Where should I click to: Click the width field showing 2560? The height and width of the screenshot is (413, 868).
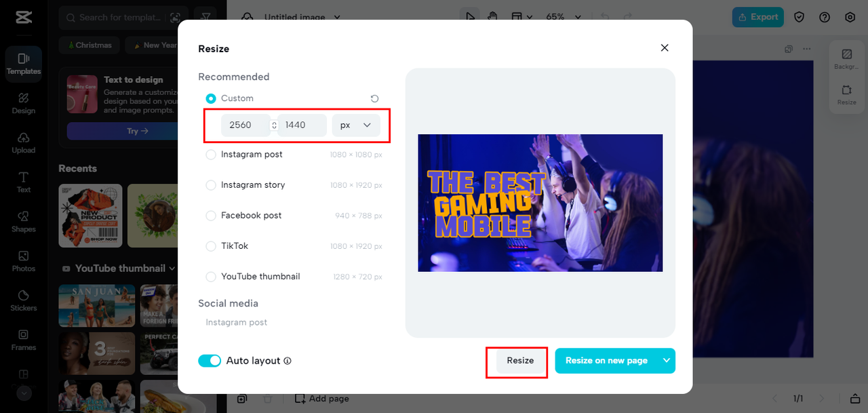[245, 125]
